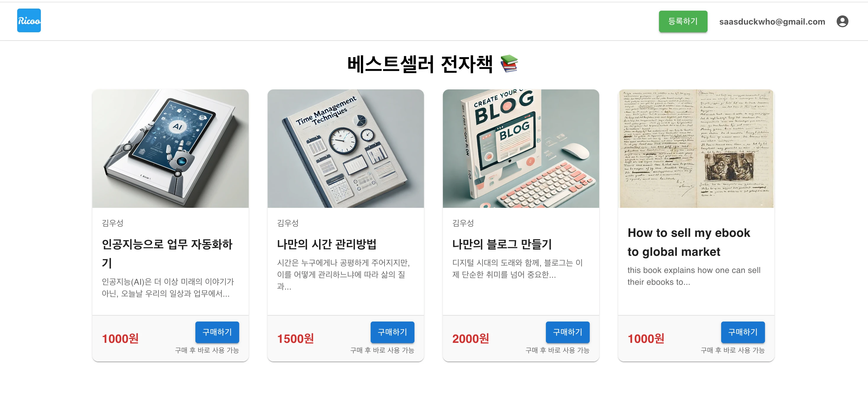Open the handwritten manuscript book cover

pyautogui.click(x=696, y=149)
